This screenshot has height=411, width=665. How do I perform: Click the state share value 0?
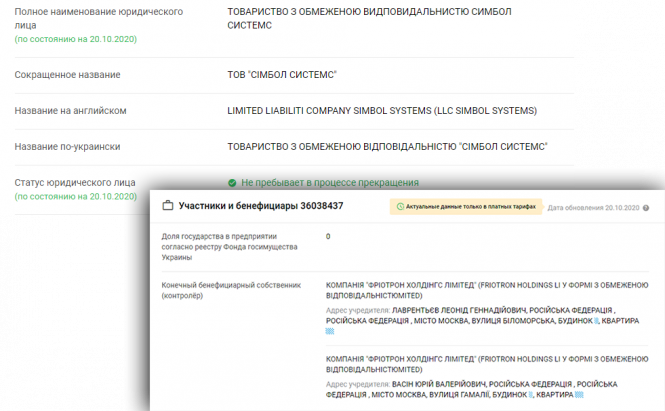pyautogui.click(x=328, y=236)
